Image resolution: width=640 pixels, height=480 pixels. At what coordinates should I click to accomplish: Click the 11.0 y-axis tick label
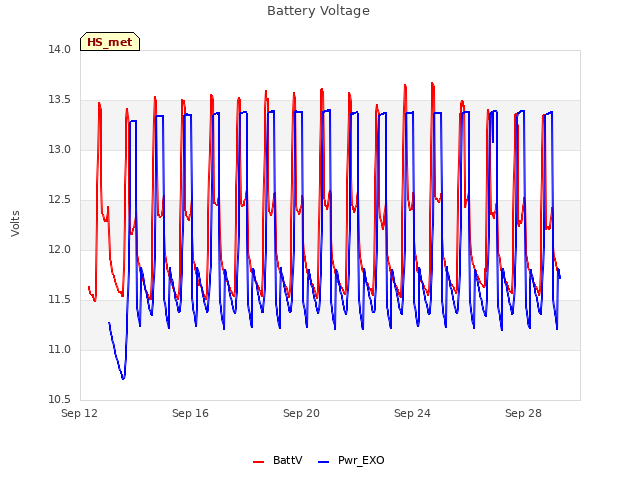pyautogui.click(x=60, y=349)
